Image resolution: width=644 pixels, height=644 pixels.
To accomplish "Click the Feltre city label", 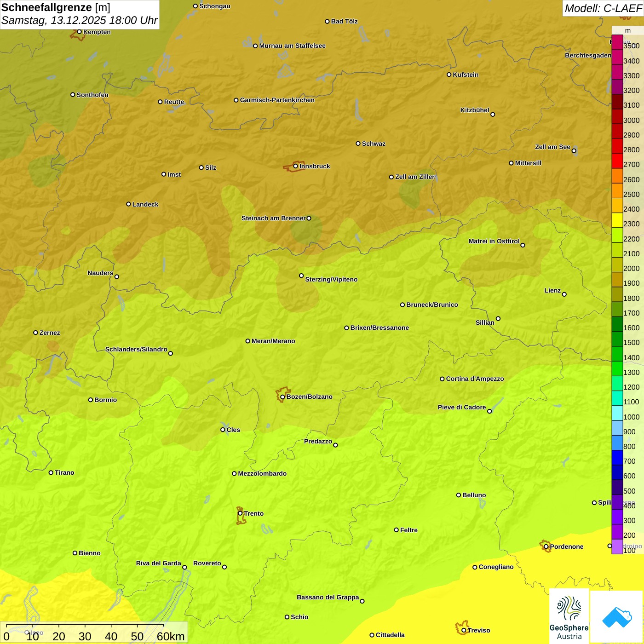I will pos(409,530).
